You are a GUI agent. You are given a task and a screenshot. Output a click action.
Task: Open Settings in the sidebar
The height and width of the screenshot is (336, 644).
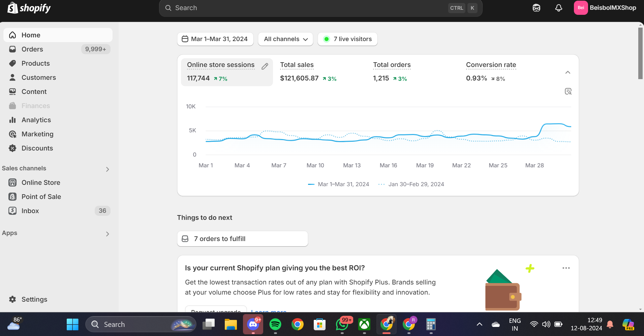click(58, 299)
